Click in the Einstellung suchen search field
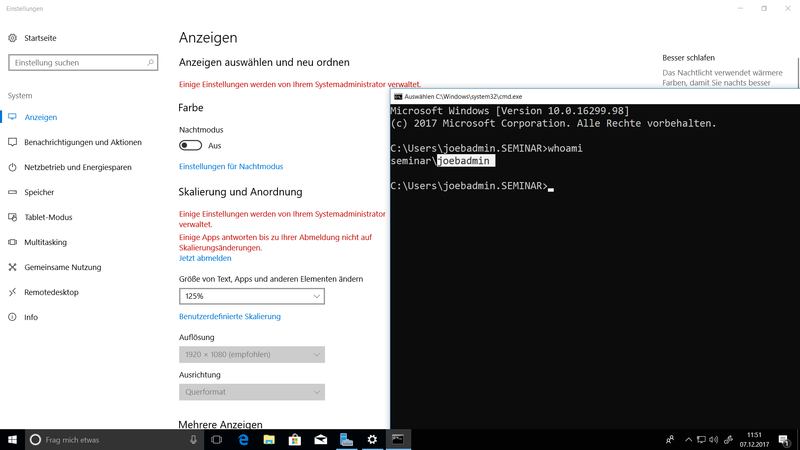 pyautogui.click(x=83, y=62)
